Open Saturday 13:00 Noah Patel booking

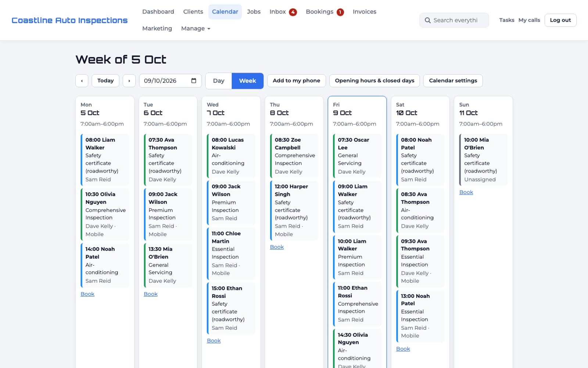point(420,316)
